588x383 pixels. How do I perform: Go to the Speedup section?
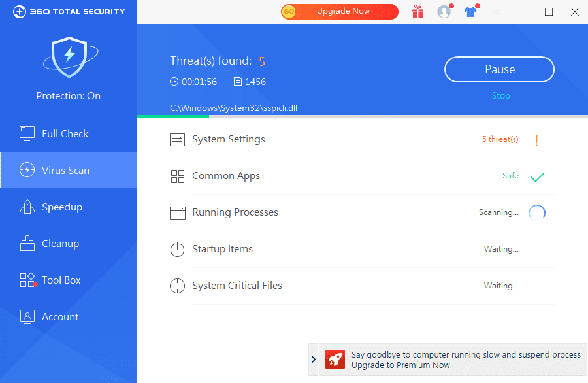69,207
